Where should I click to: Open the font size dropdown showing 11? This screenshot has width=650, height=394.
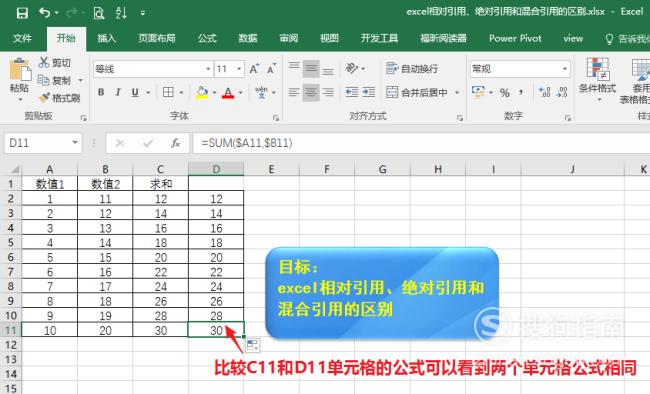(x=239, y=69)
